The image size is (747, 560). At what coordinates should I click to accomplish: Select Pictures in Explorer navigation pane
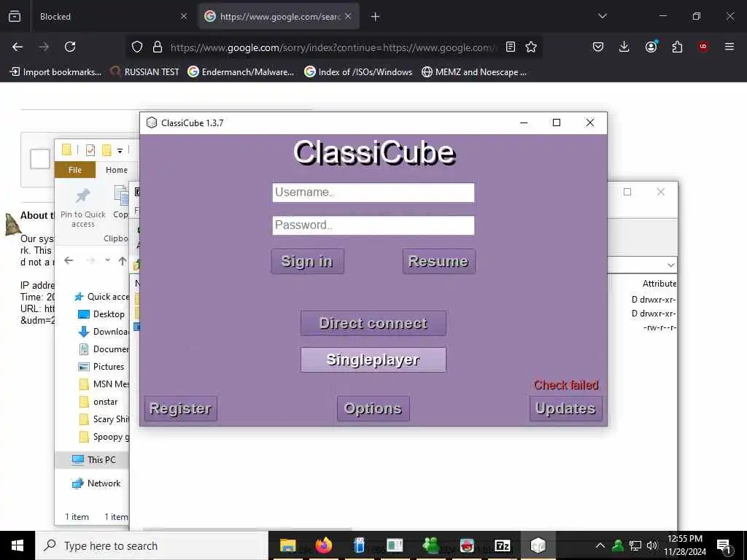[x=101, y=367]
